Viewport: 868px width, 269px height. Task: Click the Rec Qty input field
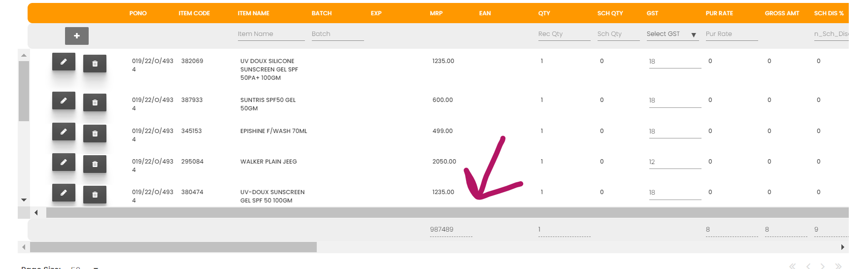tap(564, 34)
